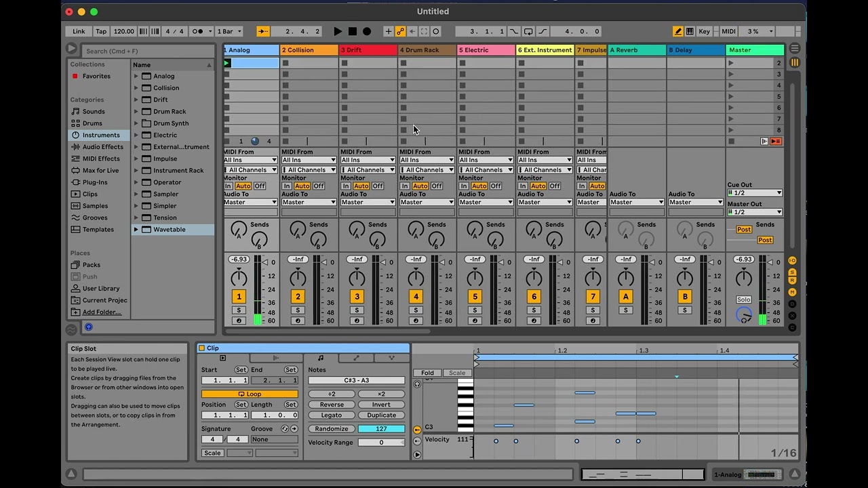Open Master Out 1/2 dropdown
The height and width of the screenshot is (488, 868).
(x=755, y=212)
